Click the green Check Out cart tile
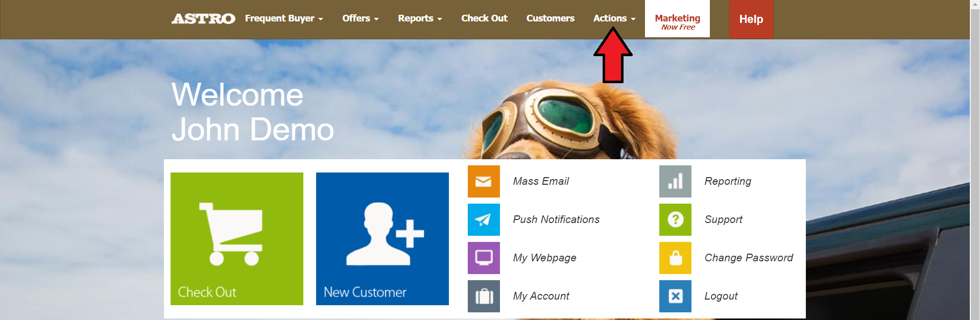 [237, 238]
